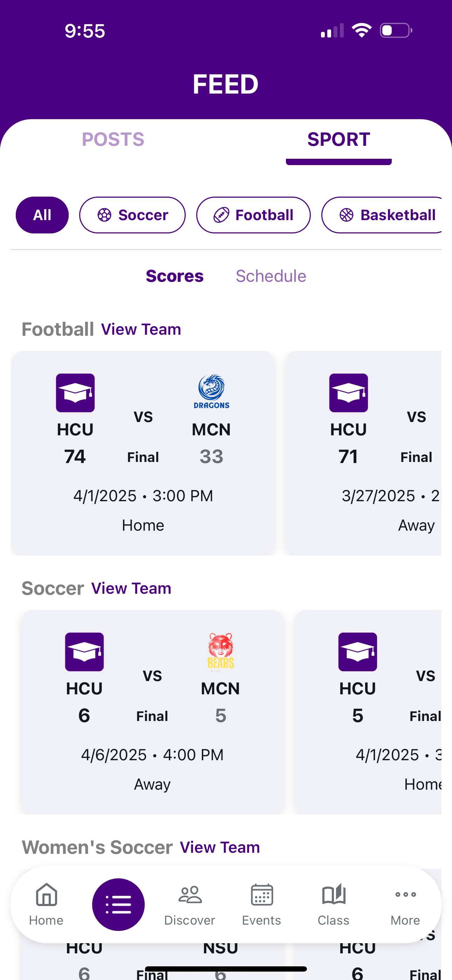This screenshot has width=452, height=980.
Task: Tap the MCN Bears team logo
Action: coord(221,651)
